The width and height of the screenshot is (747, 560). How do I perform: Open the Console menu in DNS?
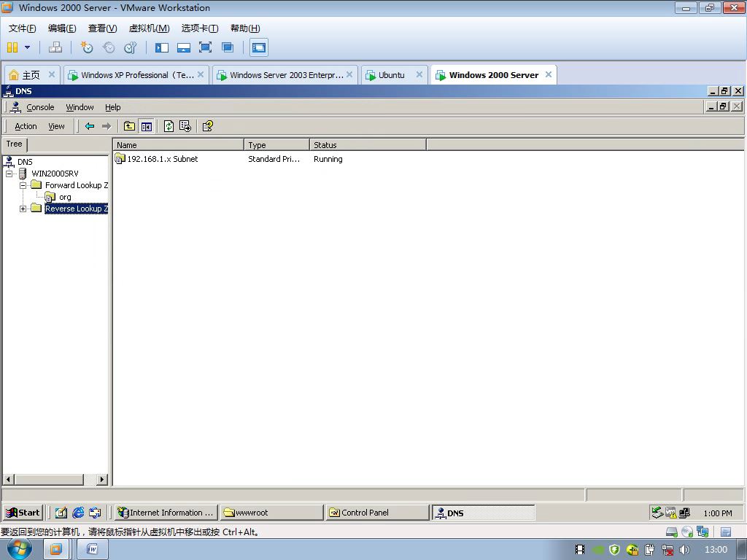click(40, 107)
